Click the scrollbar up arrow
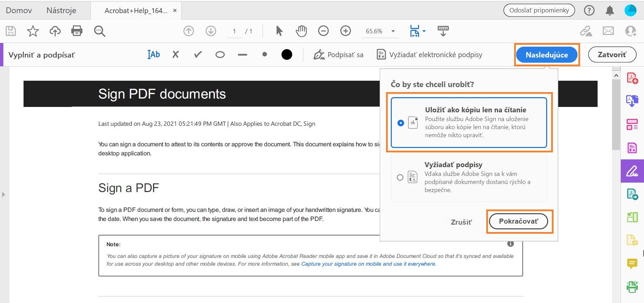The image size is (644, 303). [616, 76]
